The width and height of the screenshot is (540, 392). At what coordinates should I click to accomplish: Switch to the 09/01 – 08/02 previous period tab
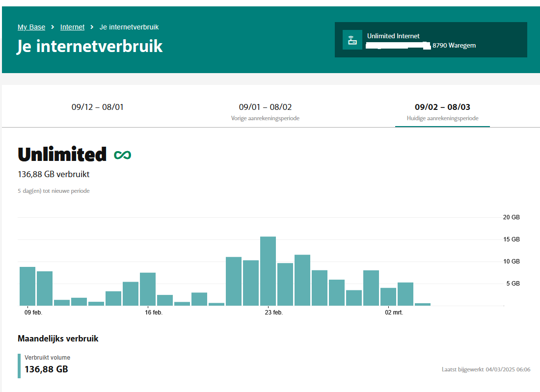click(265, 111)
